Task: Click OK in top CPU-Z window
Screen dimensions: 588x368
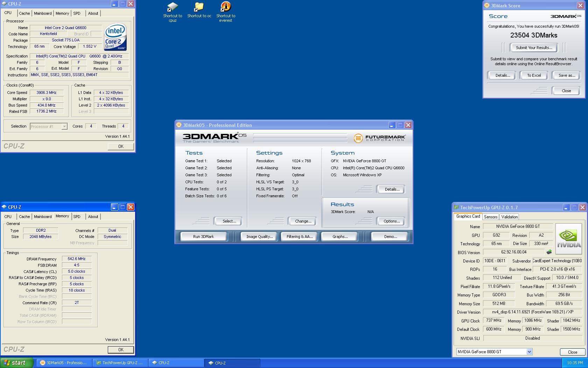Action: (x=121, y=146)
